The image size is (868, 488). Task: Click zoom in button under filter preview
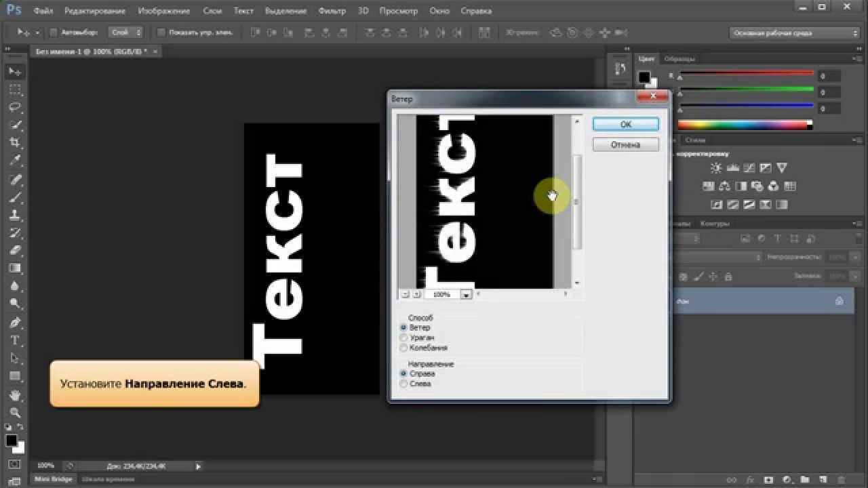click(416, 294)
